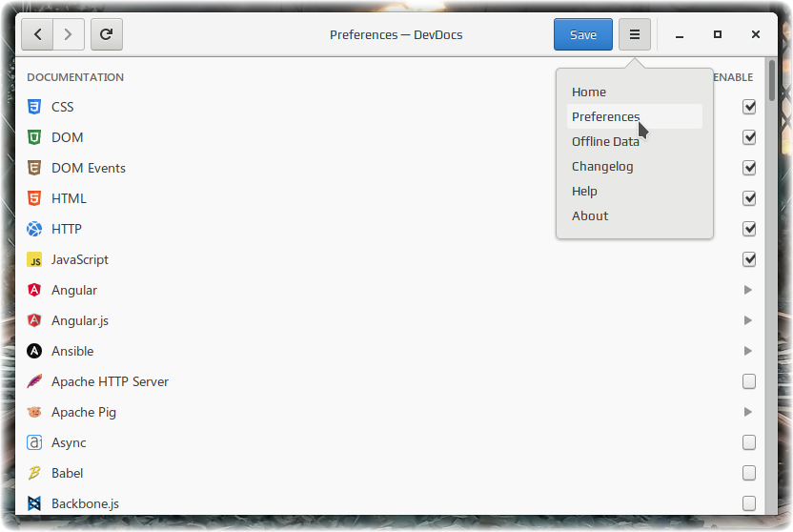Uncheck the CSS enable checkbox
The height and width of the screenshot is (532, 793).
tap(749, 107)
